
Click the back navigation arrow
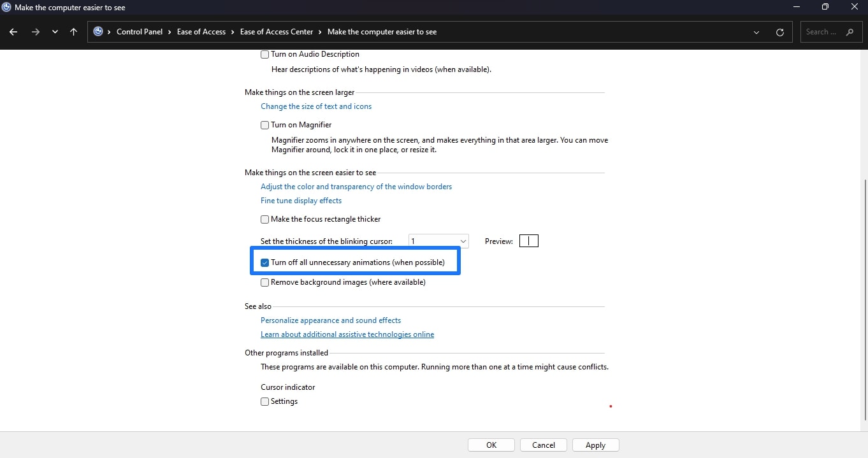coord(13,31)
